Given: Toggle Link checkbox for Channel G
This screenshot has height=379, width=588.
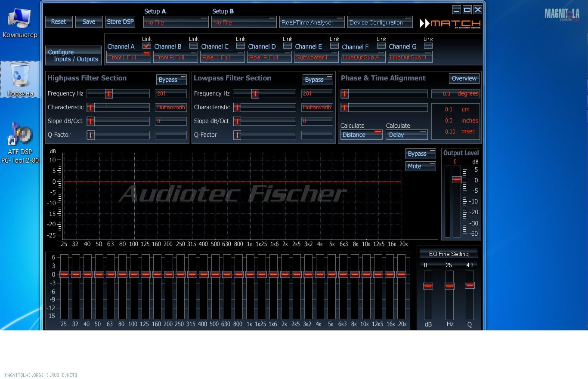Looking at the screenshot, I should click(x=428, y=46).
